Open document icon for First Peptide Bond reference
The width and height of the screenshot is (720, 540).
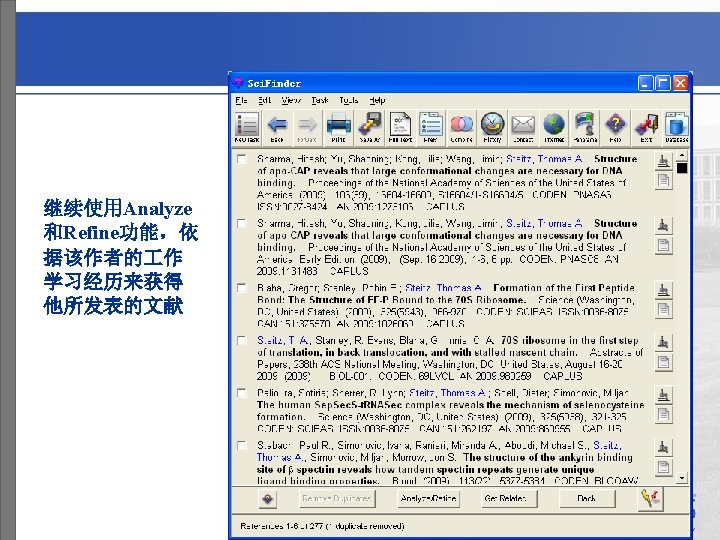[x=663, y=309]
